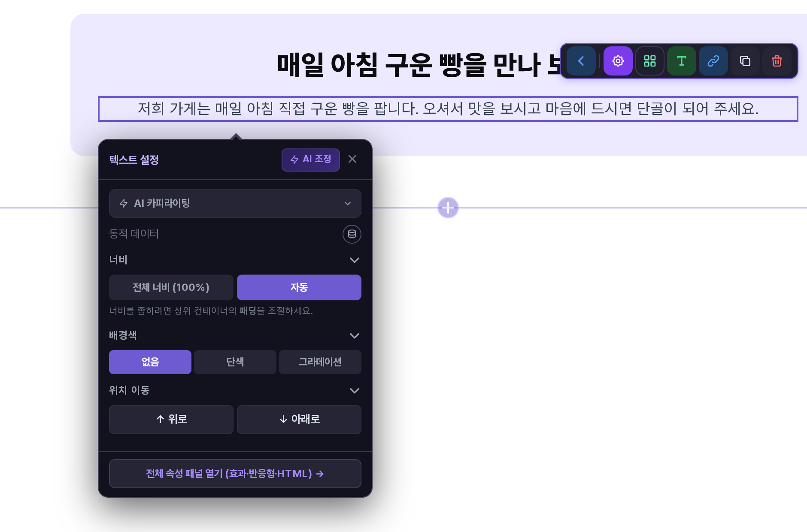
Task: Open settings via the gear icon
Action: point(618,61)
